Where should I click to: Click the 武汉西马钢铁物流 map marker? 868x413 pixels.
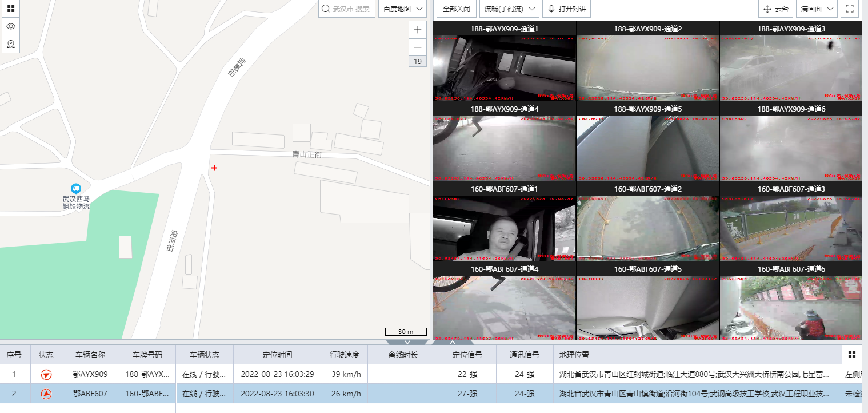pos(75,189)
